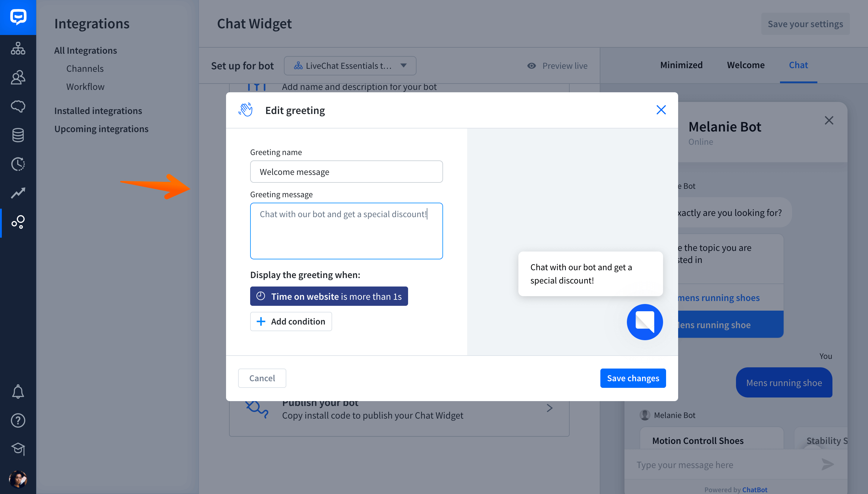Expand Add condition options

291,321
